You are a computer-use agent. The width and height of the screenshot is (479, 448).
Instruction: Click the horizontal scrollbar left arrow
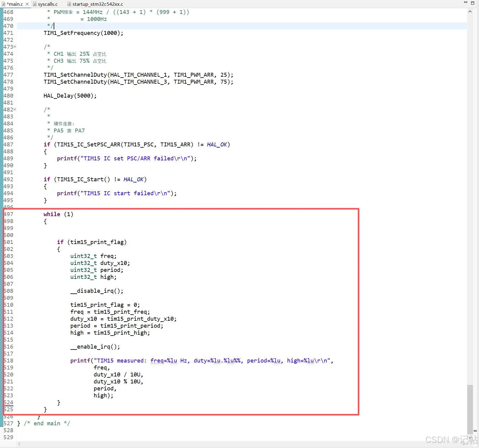tap(19, 444)
